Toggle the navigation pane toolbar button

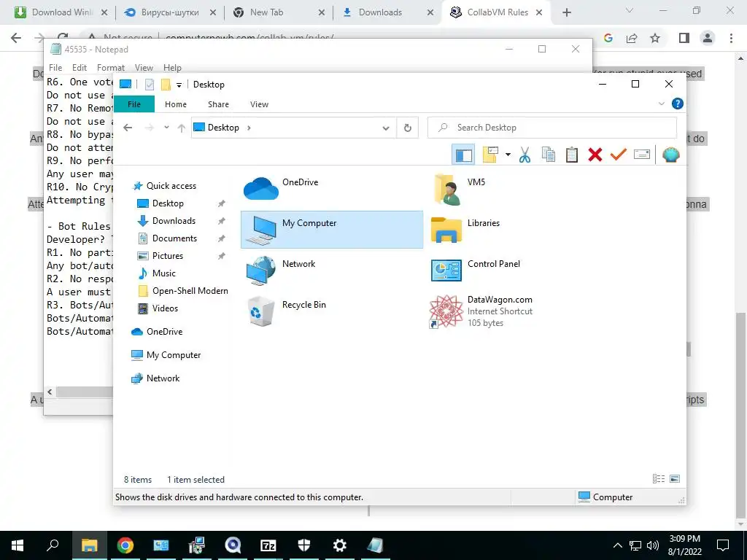click(x=463, y=155)
